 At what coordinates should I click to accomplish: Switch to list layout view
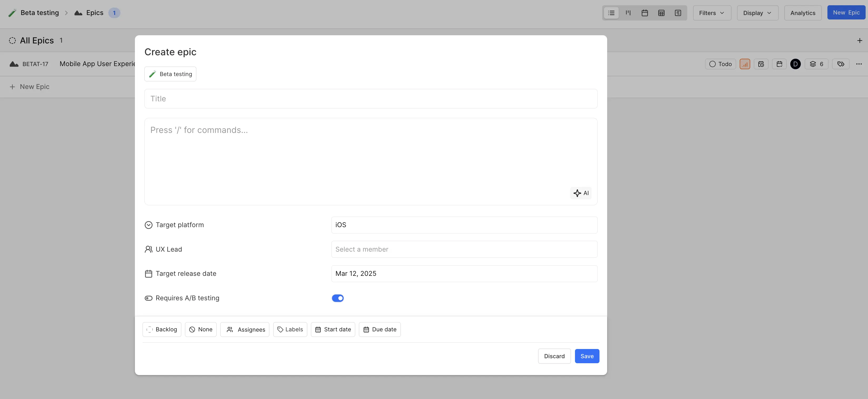click(611, 13)
